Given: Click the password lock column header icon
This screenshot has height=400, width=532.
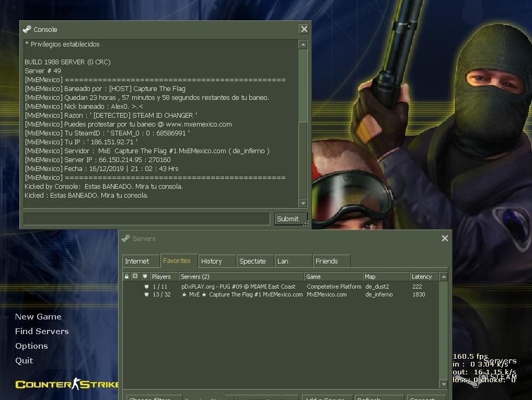Looking at the screenshot, I should [126, 277].
